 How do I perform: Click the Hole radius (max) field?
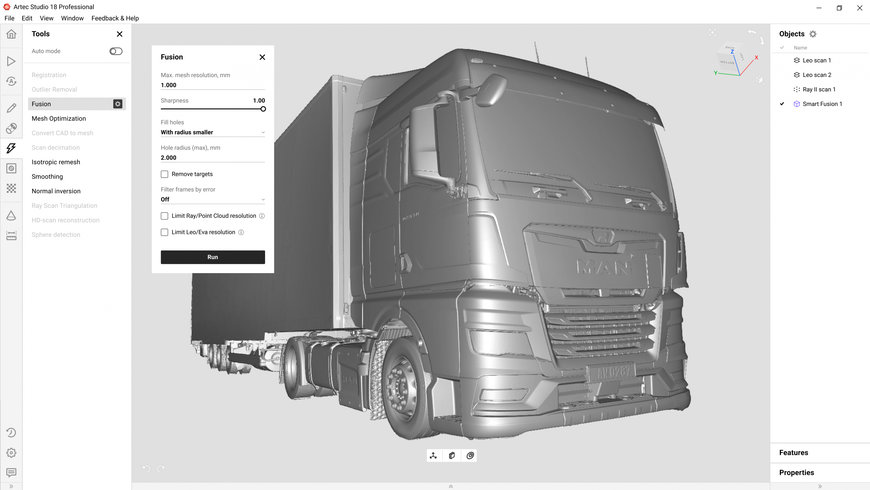(x=213, y=158)
